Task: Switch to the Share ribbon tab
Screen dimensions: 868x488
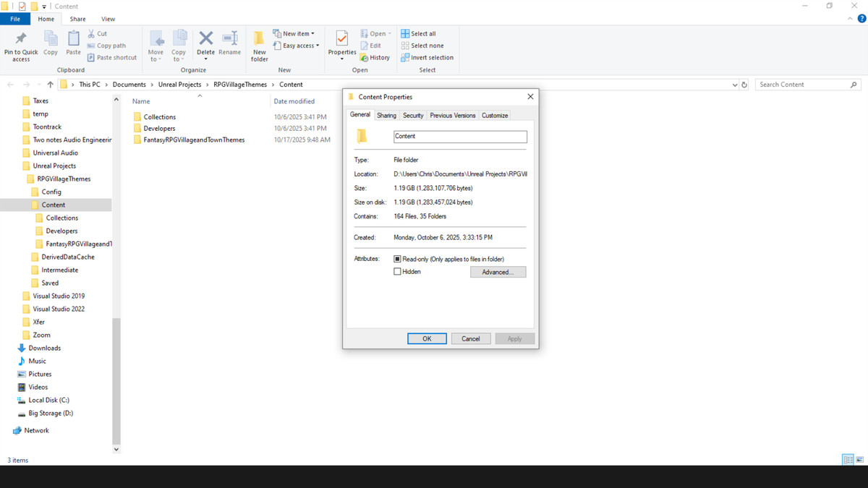Action: (x=77, y=19)
